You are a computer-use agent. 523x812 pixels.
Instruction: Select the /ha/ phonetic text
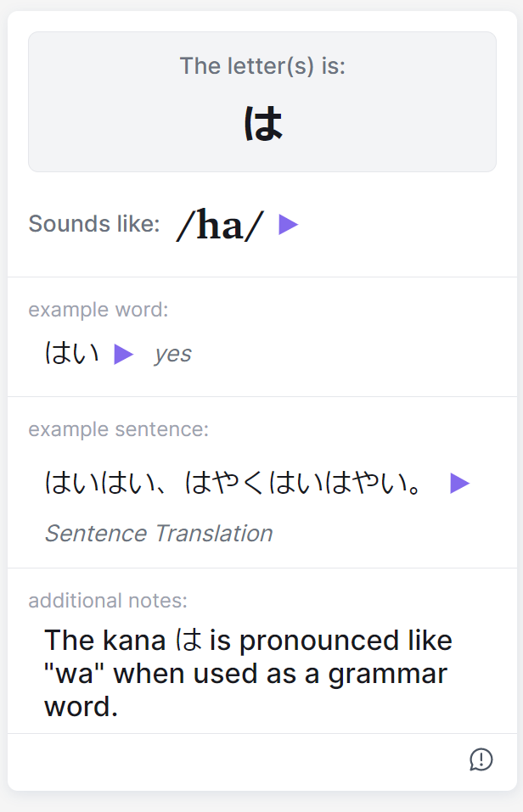click(x=220, y=225)
